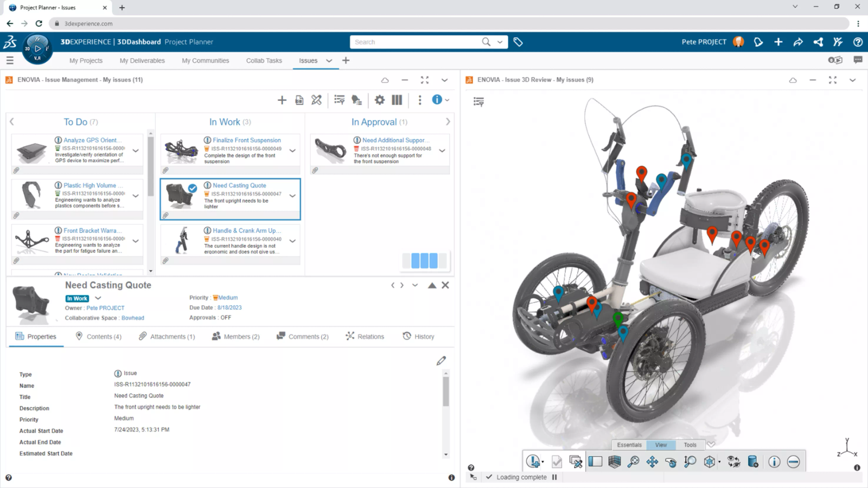Viewport: 868px width, 488px height.
Task: Switch to Kanban columns view icon
Action: click(x=397, y=100)
